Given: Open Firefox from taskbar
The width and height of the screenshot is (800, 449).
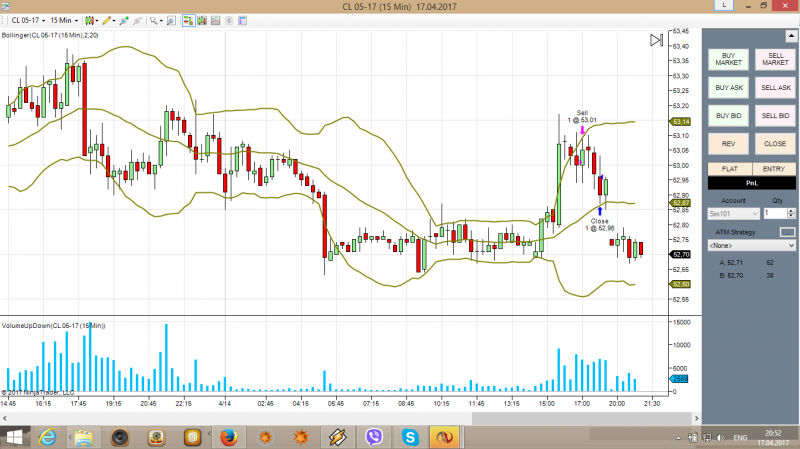Looking at the screenshot, I should [229, 438].
